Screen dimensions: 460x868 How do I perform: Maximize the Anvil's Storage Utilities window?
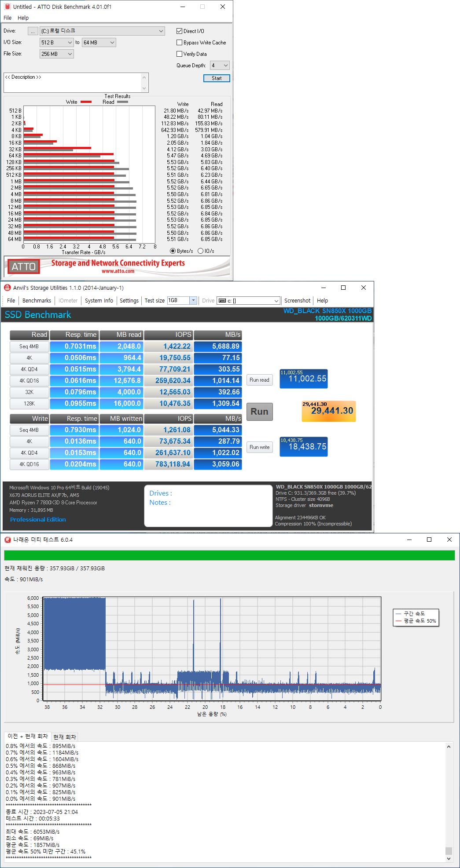click(343, 288)
